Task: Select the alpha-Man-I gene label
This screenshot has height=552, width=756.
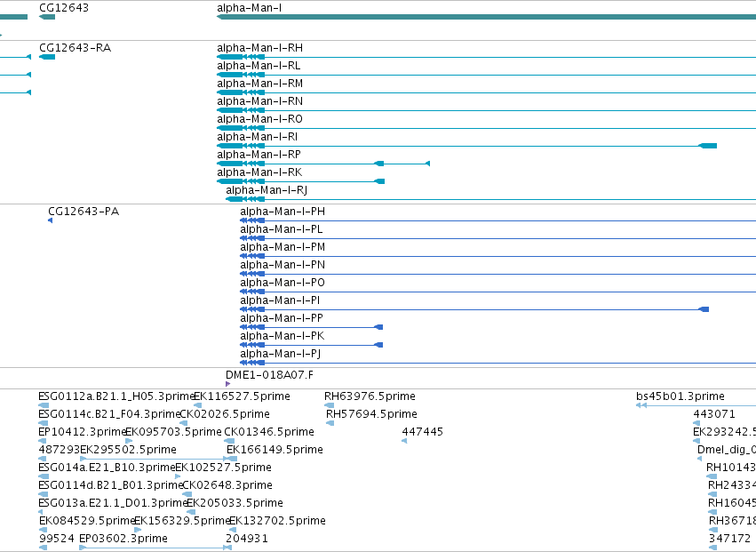Action: 250,8
